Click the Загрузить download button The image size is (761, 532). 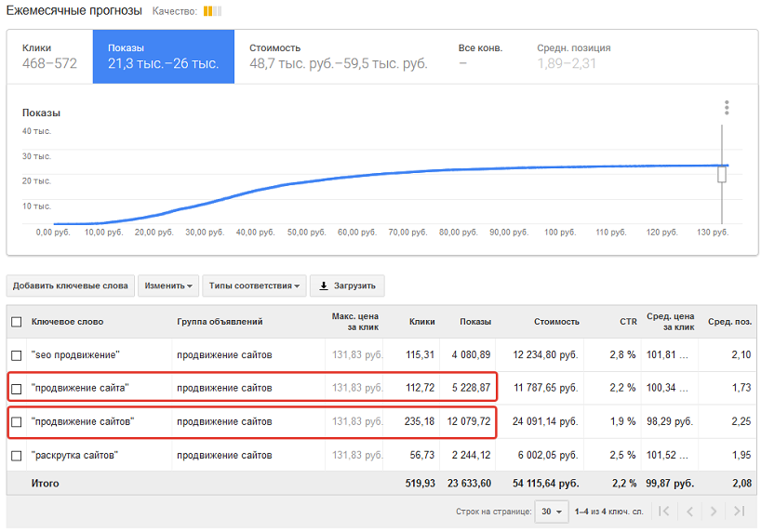(347, 286)
